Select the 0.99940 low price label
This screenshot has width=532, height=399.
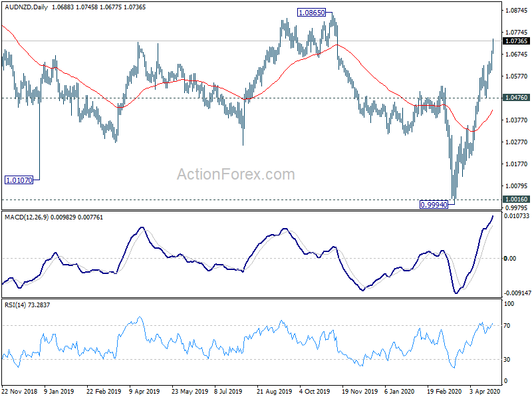(x=434, y=205)
